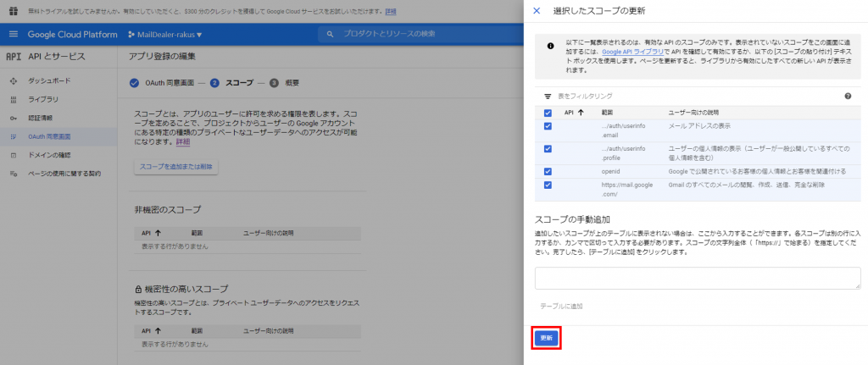This screenshot has width=868, height=365.
Task: Select OAuth 同意画面 in the sidebar
Action: pos(49,136)
